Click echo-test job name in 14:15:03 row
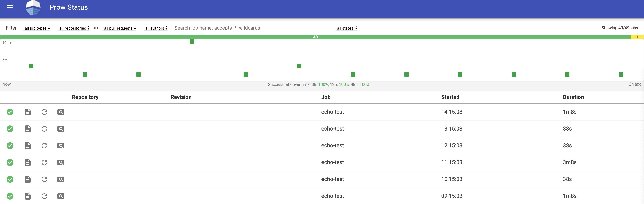 (332, 112)
